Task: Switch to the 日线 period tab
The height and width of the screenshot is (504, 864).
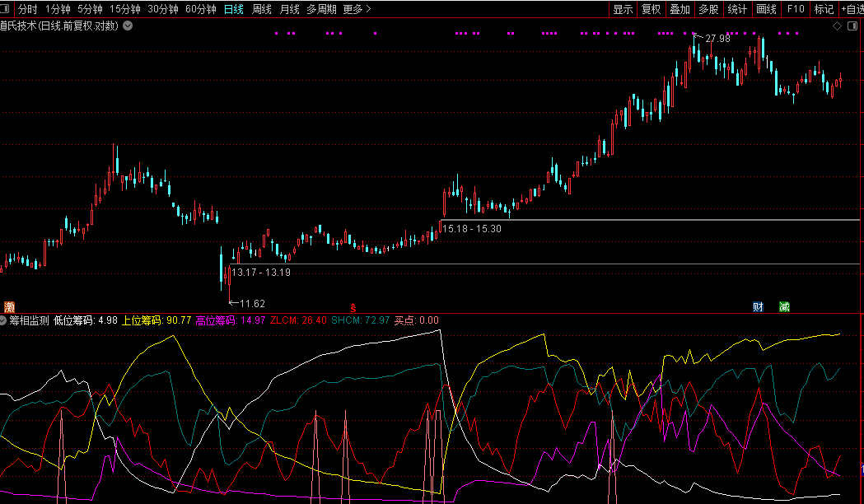Action: [234, 9]
